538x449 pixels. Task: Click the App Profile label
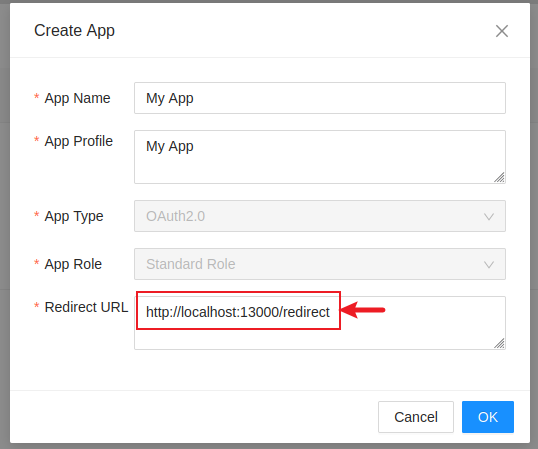point(79,141)
